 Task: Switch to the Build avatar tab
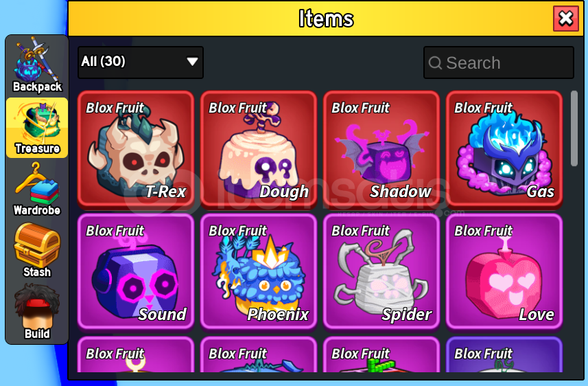[x=37, y=312]
